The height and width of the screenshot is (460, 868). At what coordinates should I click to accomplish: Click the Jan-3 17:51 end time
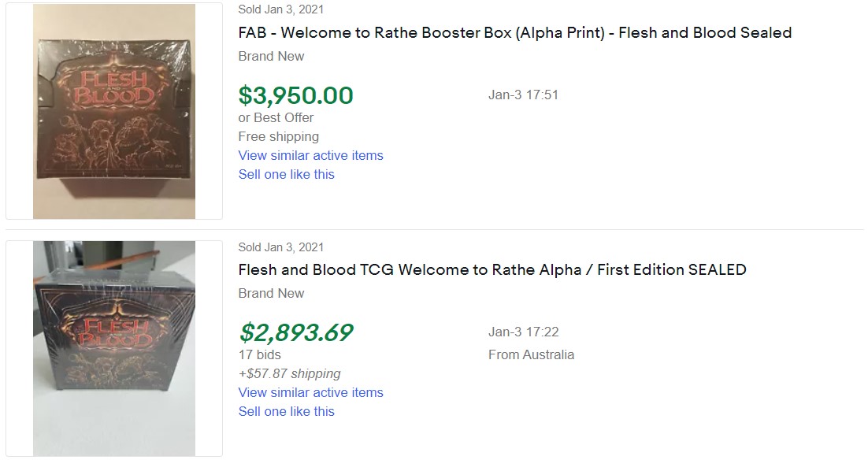[x=523, y=95]
